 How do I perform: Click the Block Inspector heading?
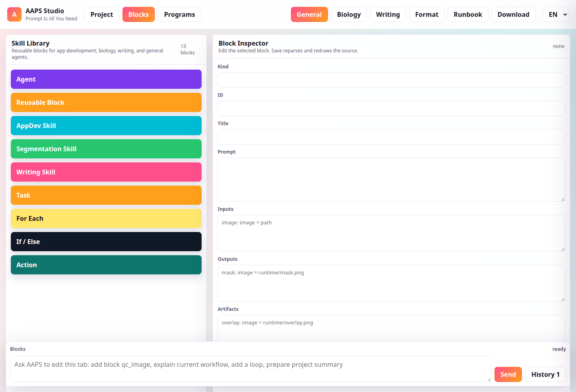(x=243, y=43)
